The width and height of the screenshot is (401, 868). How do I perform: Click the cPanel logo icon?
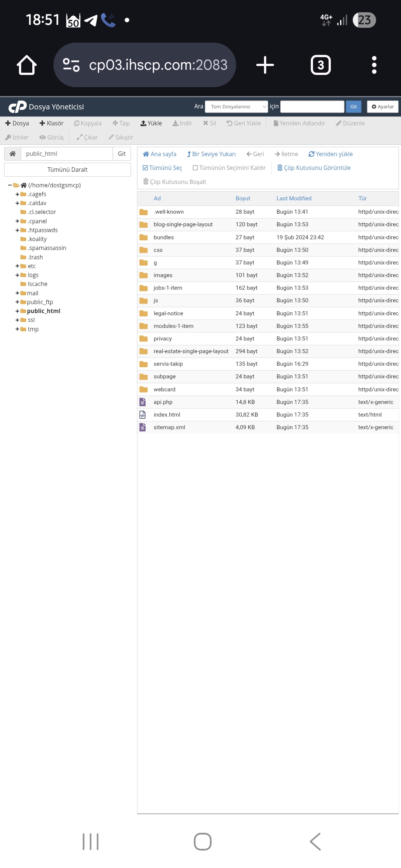tap(17, 107)
